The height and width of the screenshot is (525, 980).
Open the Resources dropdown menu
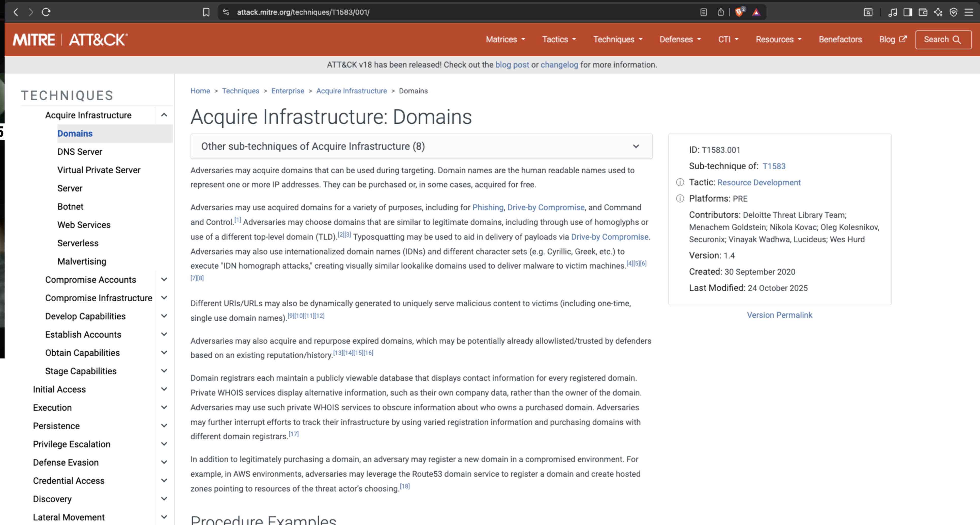point(778,40)
